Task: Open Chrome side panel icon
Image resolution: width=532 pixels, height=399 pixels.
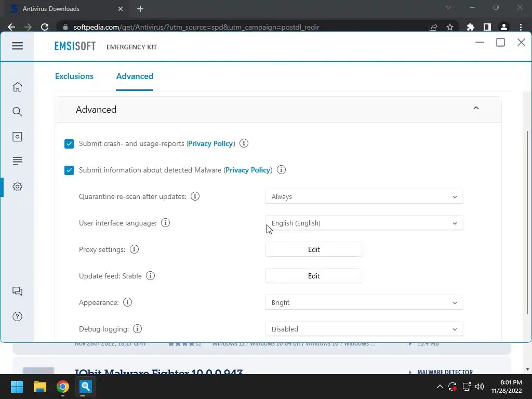Action: point(487,27)
